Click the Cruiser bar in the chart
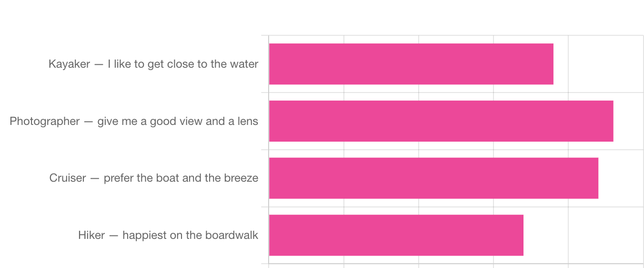The image size is (644, 268). click(433, 178)
